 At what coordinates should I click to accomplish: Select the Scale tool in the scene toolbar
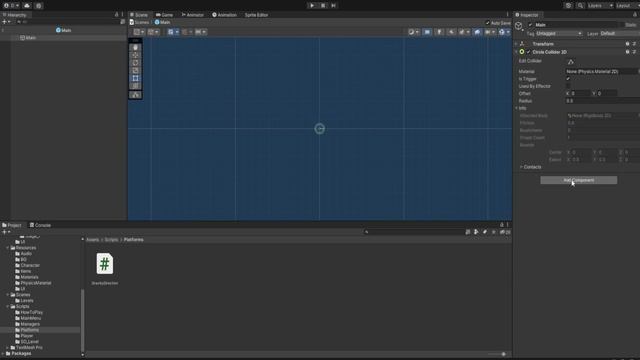(136, 71)
